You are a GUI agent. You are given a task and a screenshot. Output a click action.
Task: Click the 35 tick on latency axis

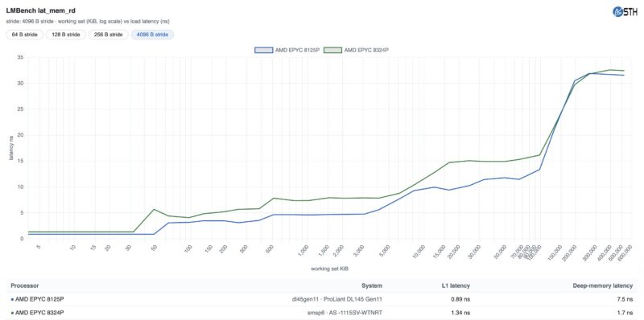[20, 57]
